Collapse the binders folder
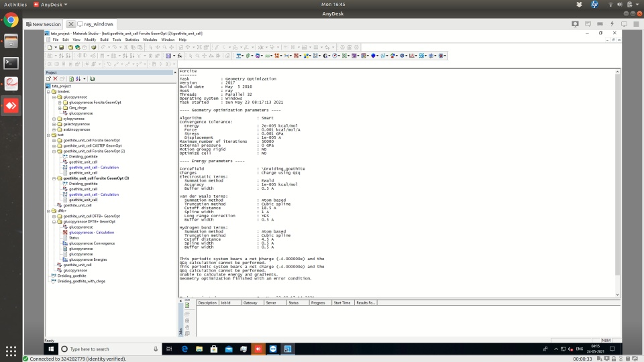 point(48,92)
